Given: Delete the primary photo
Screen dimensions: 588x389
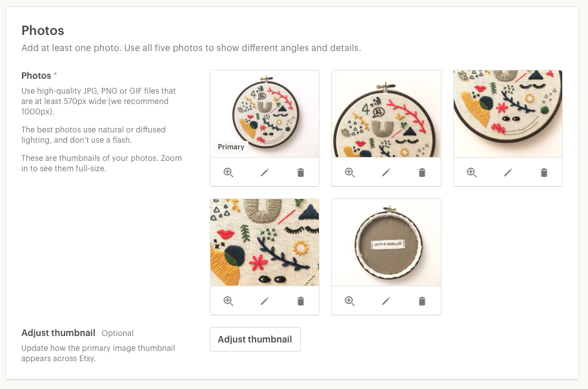Looking at the screenshot, I should tap(301, 173).
